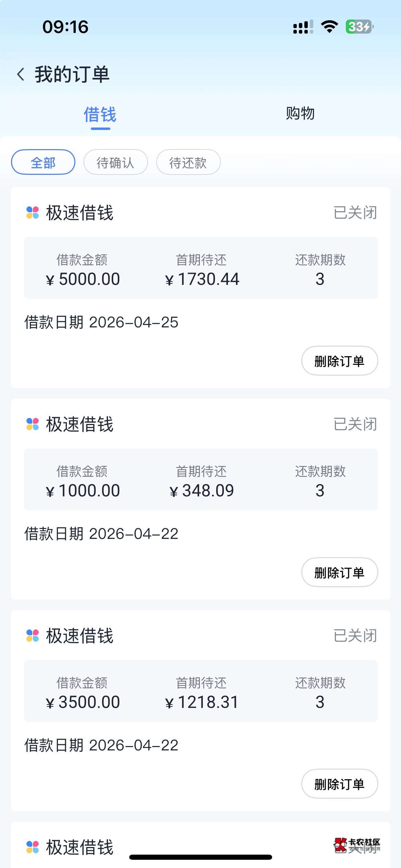Select the 全部 filter chip
Image resolution: width=401 pixels, height=868 pixels.
point(43,162)
